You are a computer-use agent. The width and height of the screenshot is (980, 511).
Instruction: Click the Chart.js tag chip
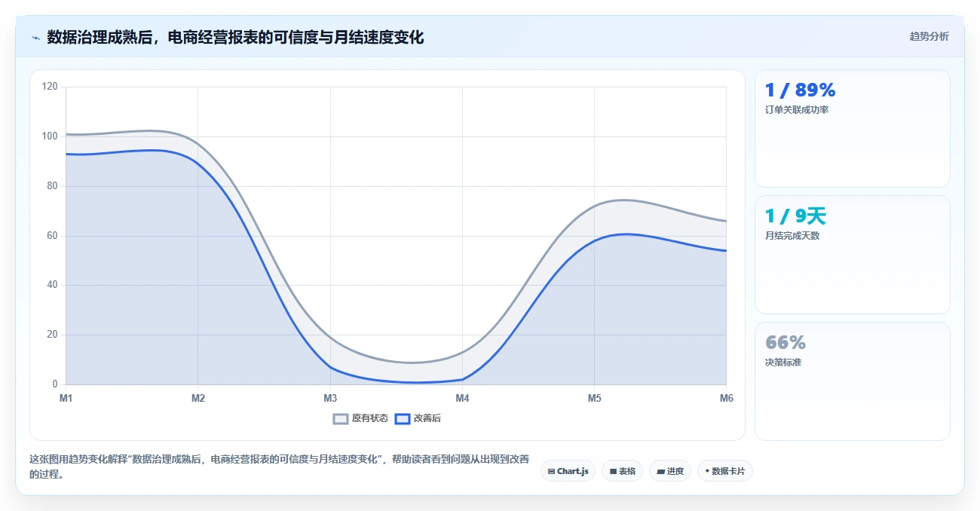(568, 471)
